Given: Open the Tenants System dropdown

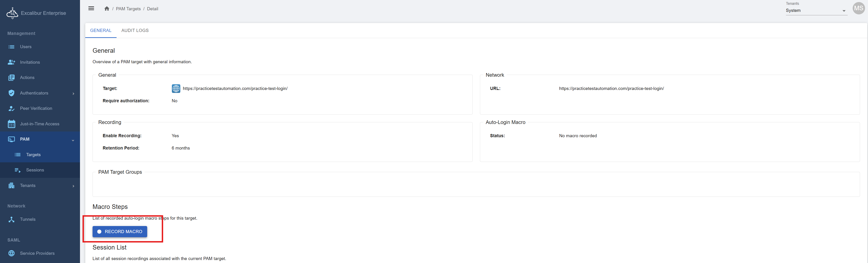Looking at the screenshot, I should [815, 11].
